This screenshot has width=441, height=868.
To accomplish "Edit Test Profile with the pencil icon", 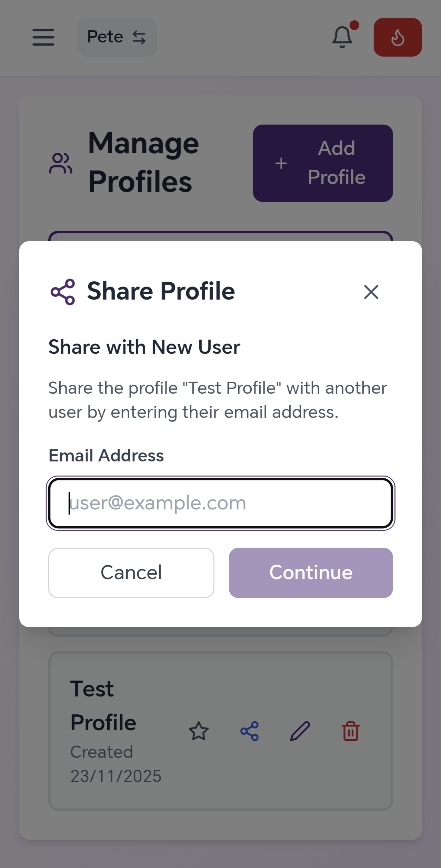I will 300,731.
